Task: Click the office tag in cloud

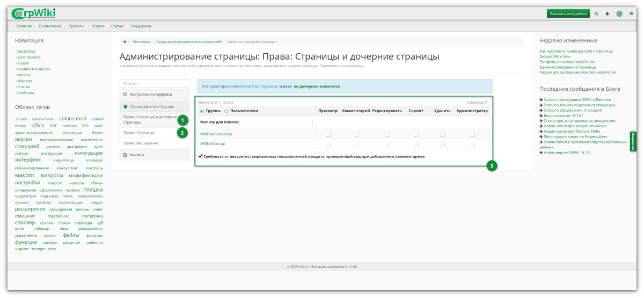Action: [38, 126]
